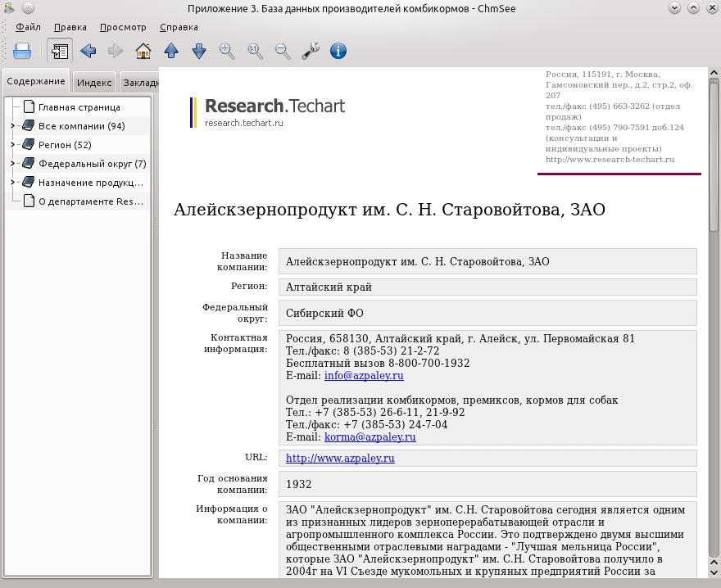Screen dimensions: 721x588
Task: Go back with the left arrow icon
Action: (x=88, y=51)
